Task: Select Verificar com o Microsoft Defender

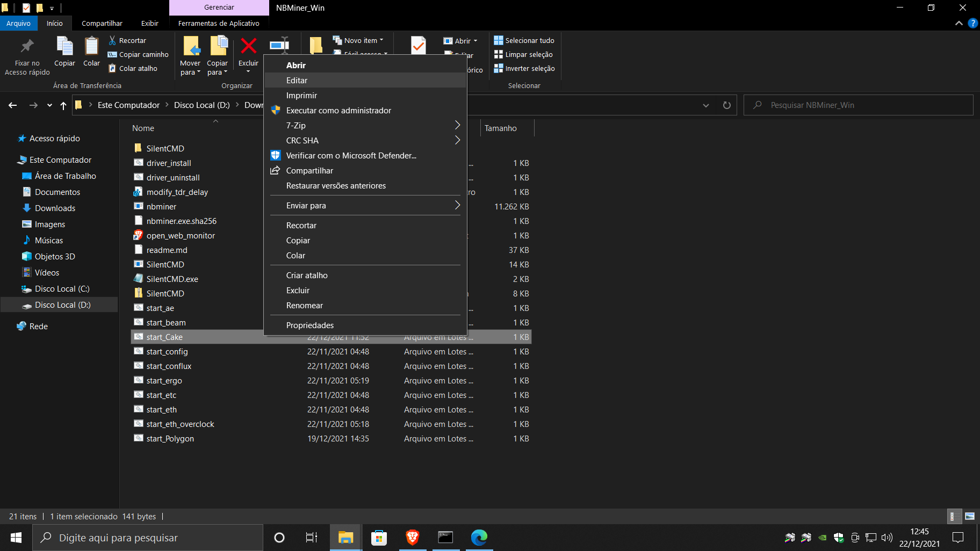Action: [x=365, y=155]
